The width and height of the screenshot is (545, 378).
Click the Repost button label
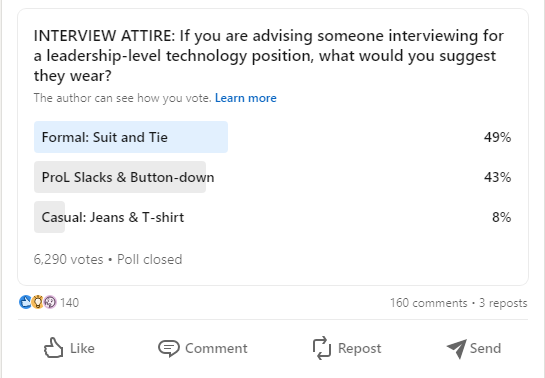[x=359, y=348]
